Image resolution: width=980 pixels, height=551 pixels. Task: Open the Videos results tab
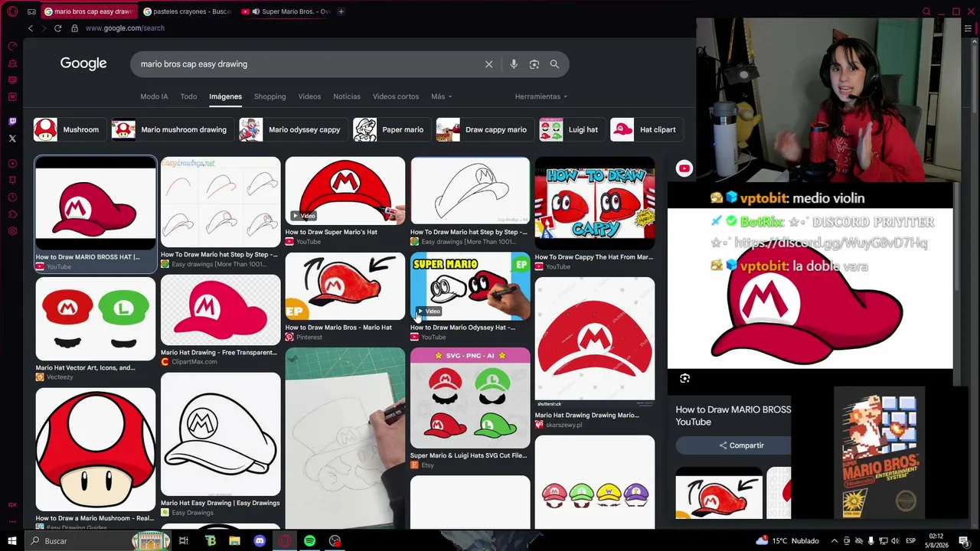click(x=309, y=96)
